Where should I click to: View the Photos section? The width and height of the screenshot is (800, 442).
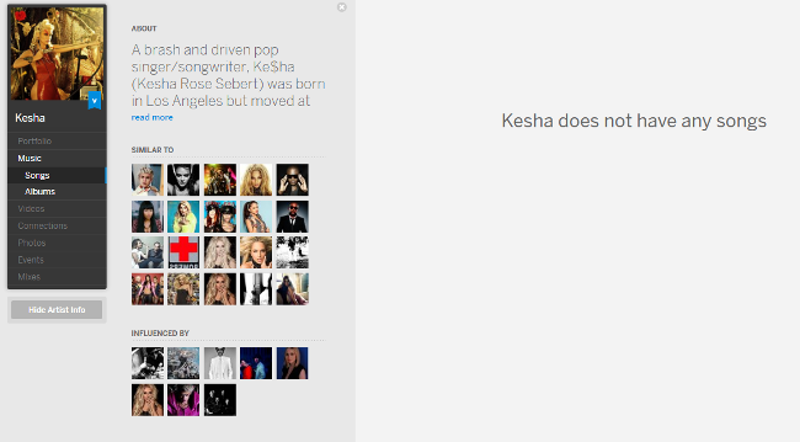coord(31,243)
